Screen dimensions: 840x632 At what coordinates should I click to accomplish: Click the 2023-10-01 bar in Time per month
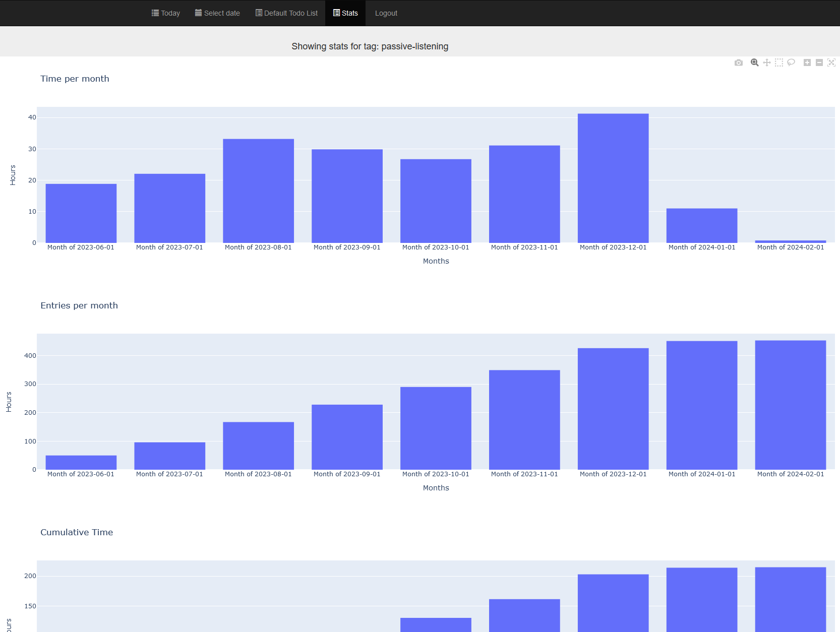(x=436, y=201)
